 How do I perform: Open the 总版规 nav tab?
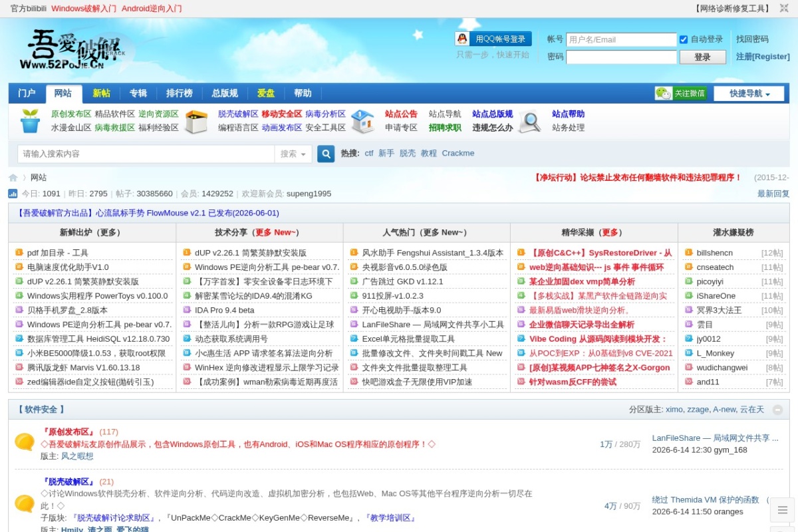225,93
